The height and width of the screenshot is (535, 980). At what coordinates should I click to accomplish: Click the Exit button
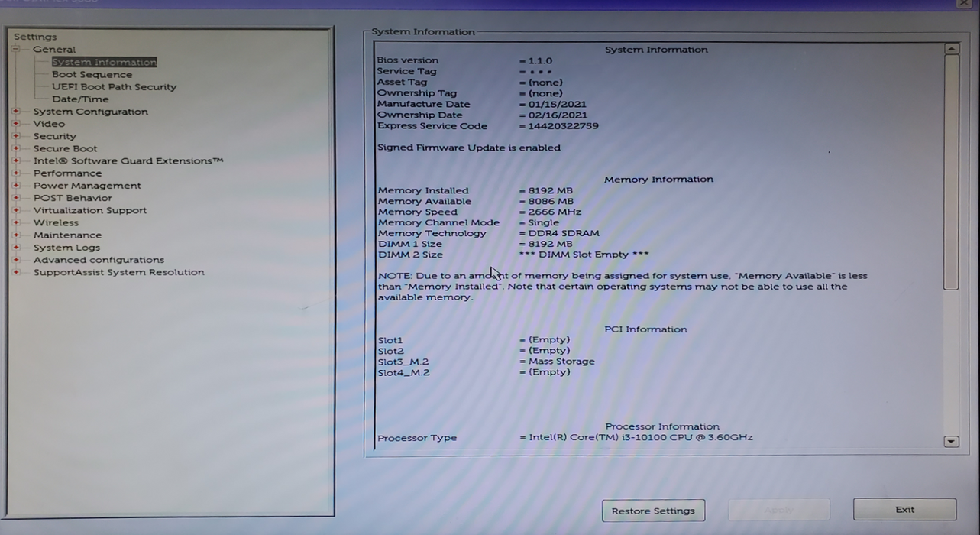(904, 510)
